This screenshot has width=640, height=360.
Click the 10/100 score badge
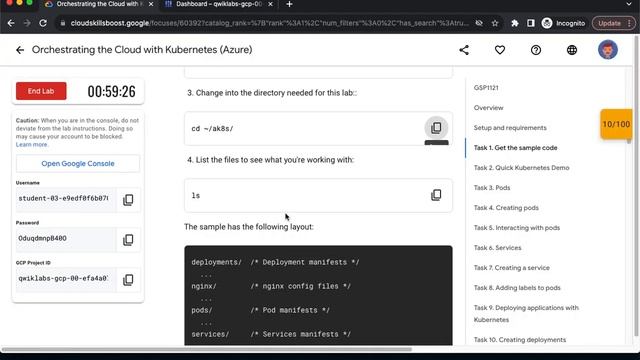coord(616,124)
